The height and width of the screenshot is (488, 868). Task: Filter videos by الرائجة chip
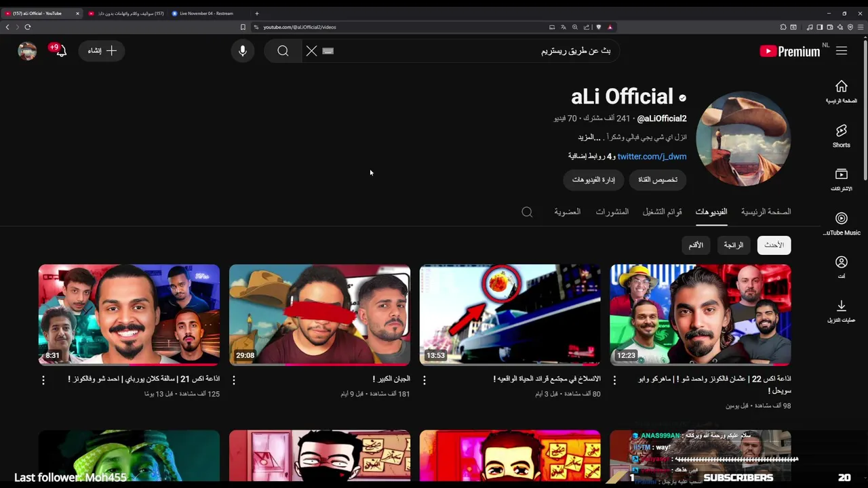[x=734, y=245]
